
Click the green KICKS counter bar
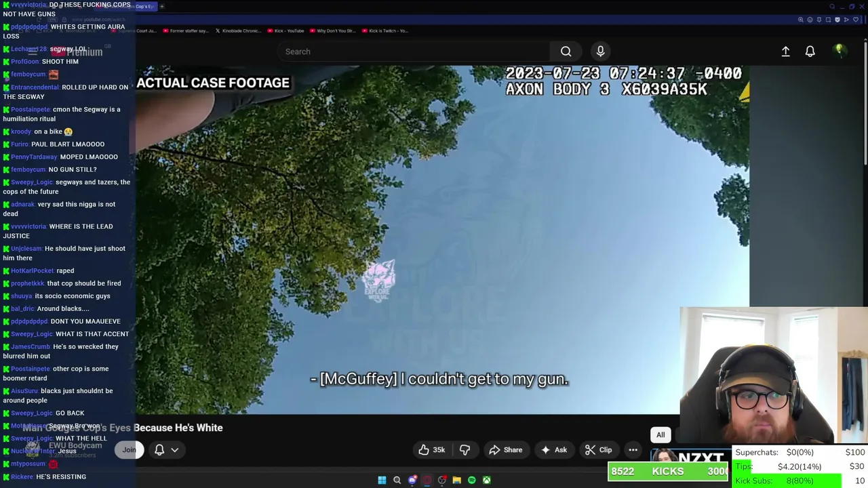tap(668, 471)
